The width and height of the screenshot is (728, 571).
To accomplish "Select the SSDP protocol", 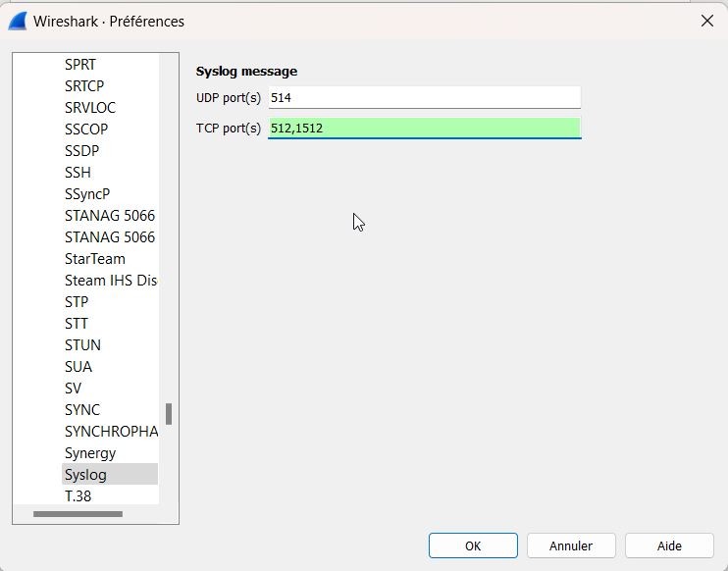I will tap(81, 151).
